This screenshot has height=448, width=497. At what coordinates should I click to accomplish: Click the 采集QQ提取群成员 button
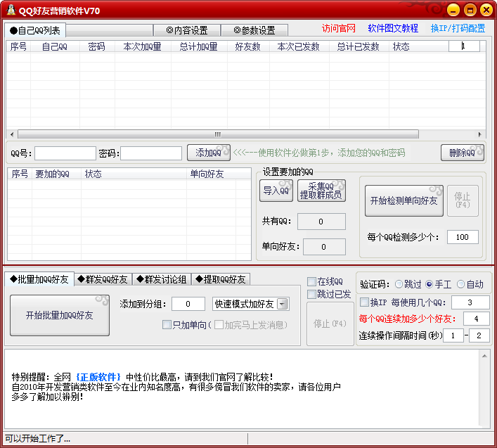pyautogui.click(x=321, y=191)
